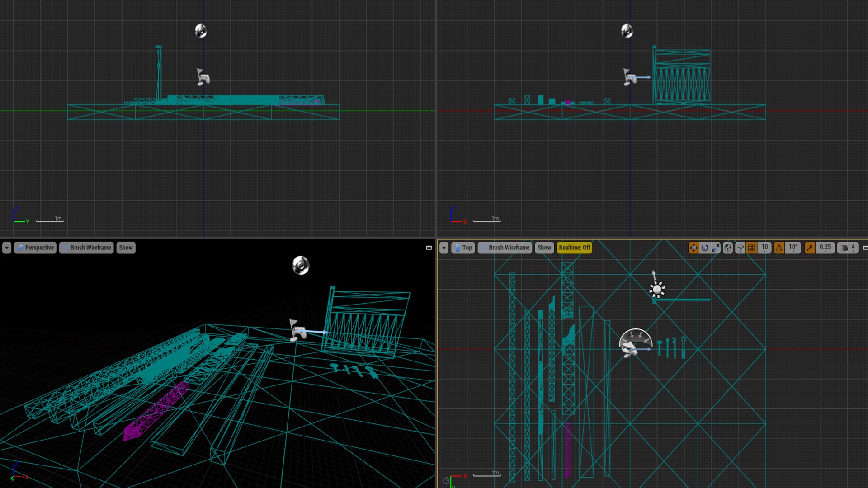Select the rotate transform tool
Viewport: 868px width, 488px height.
click(704, 248)
